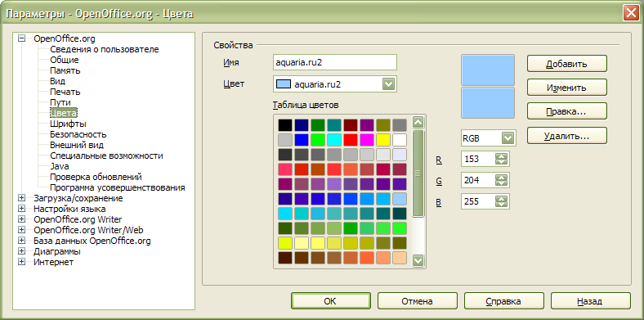This screenshot has width=644, height=320.
Task: Click the lower color preview box
Action: tap(488, 103)
